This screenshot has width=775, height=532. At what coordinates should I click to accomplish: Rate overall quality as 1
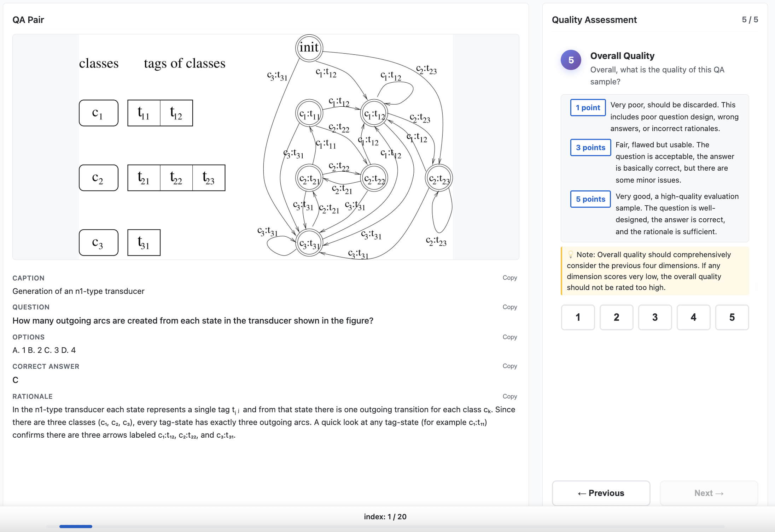pos(578,317)
